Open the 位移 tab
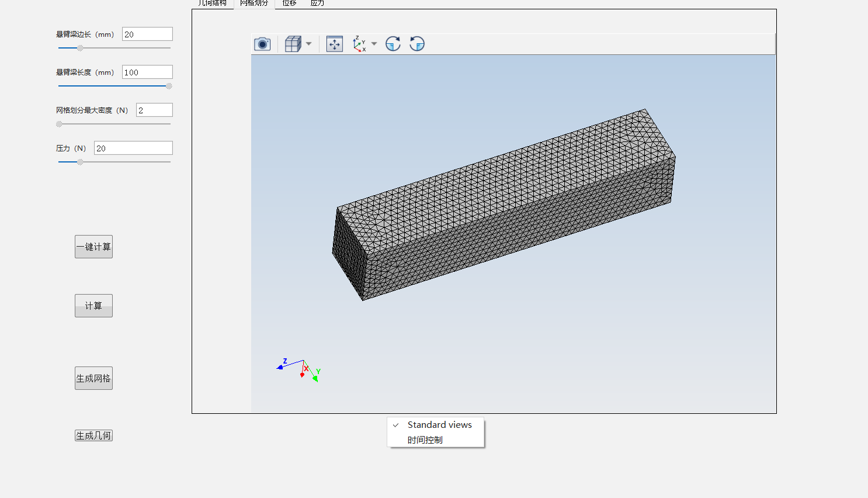The height and width of the screenshot is (498, 868). tap(289, 4)
